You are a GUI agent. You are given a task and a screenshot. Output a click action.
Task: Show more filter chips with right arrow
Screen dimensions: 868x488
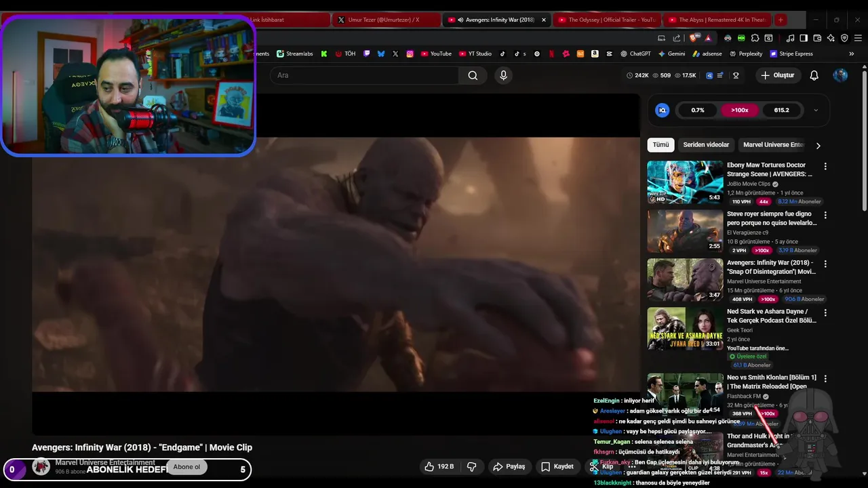pyautogui.click(x=818, y=145)
